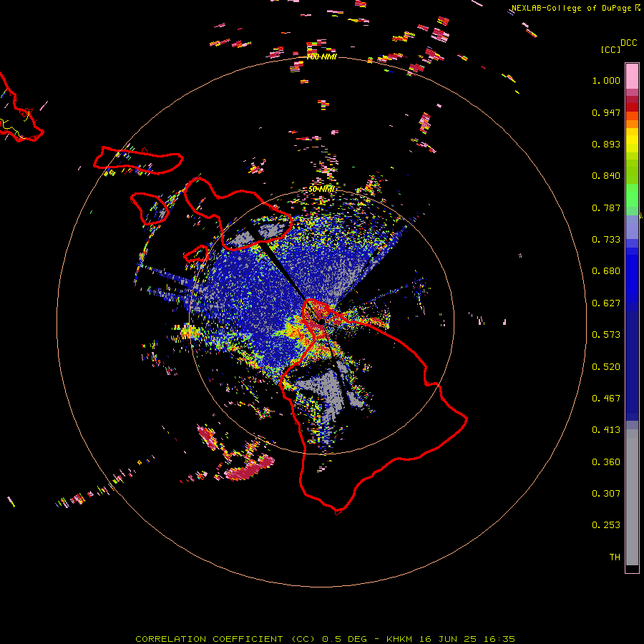Click the 0.787 scale value
This screenshot has height=644, width=644.
(x=606, y=208)
